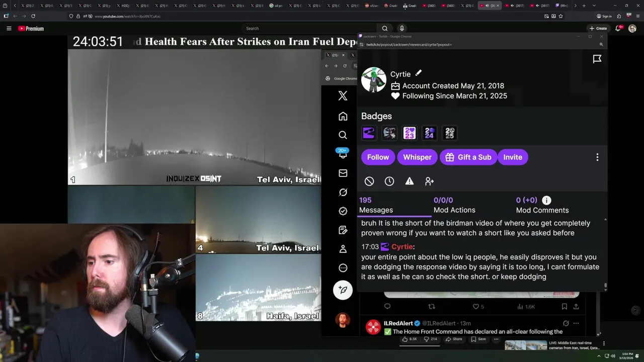Open X notifications bell with 20+ badge
644x362 pixels.
[343, 154]
